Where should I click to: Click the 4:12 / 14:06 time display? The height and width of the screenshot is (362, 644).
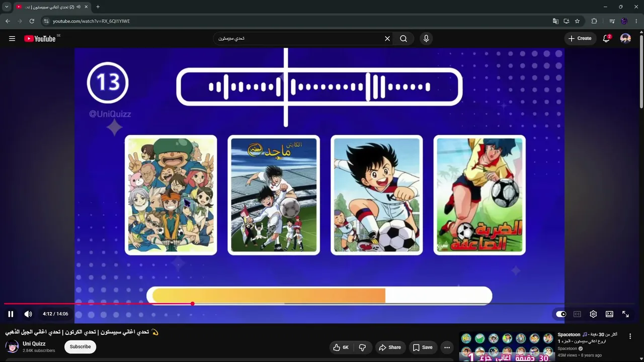tap(55, 314)
